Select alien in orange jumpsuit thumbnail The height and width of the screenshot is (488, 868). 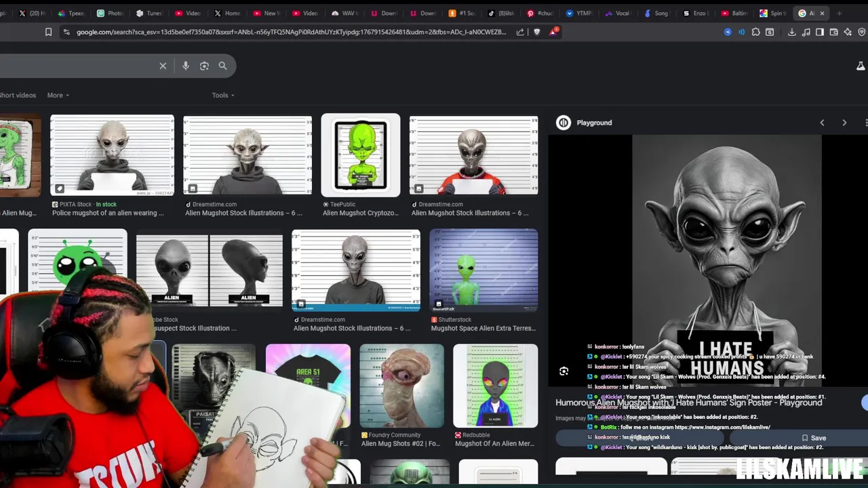point(473,155)
